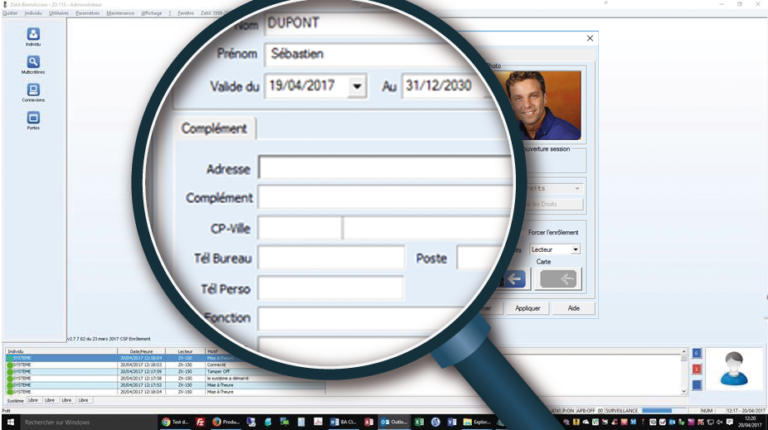Click the Aide button
Viewport: 768px width, 430px height.
[x=574, y=308]
